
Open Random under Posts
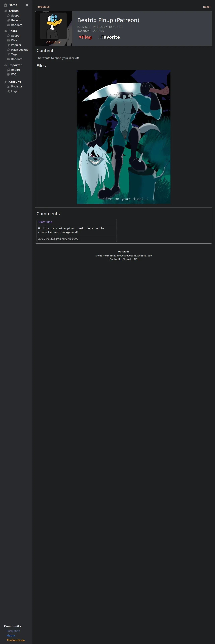tap(17, 59)
